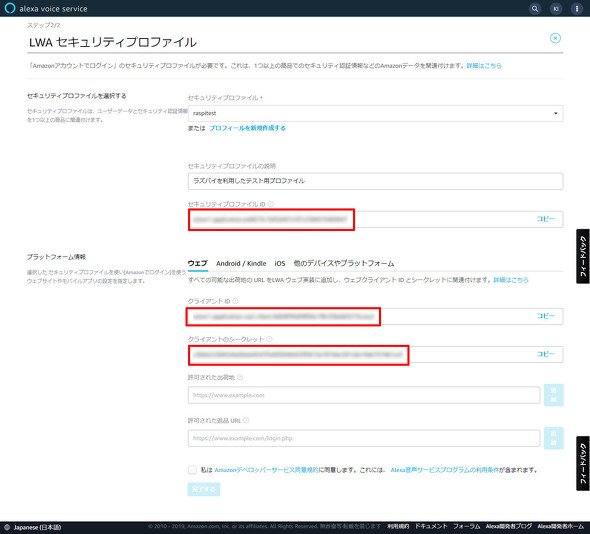The height and width of the screenshot is (534, 590).
Task: Copy the Security Profile ID
Action: (546, 219)
